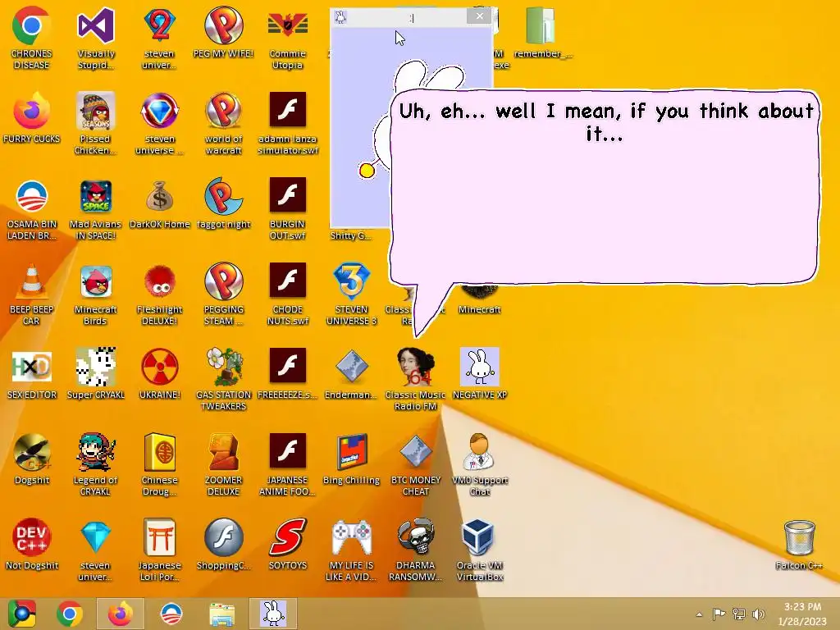Viewport: 840px width, 630px height.
Task: Open the Dogshit desktop icon
Action: pos(31,452)
